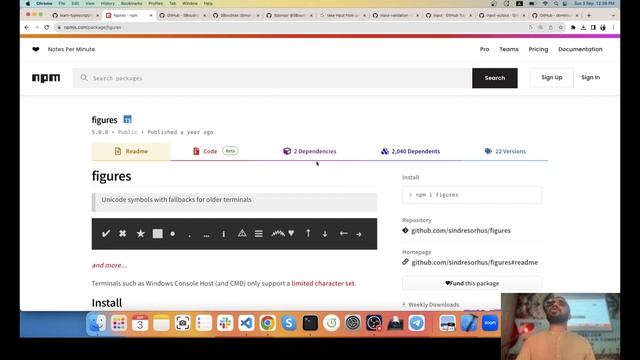Open System Settings in the dock
The width and height of the screenshot is (640, 360).
click(353, 323)
